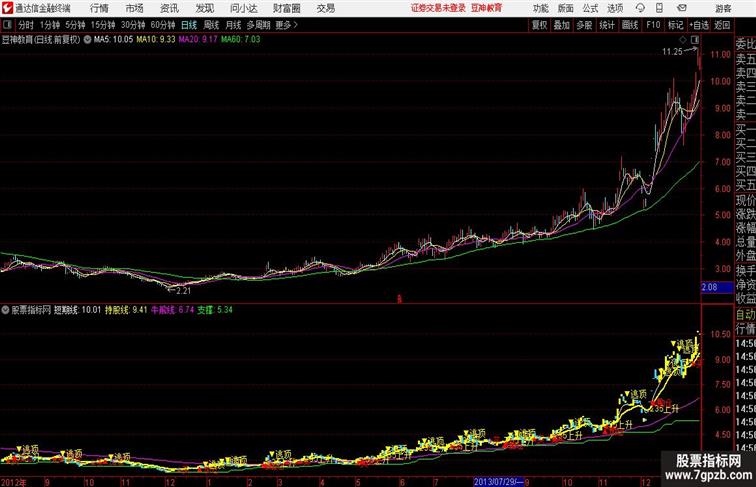The width and height of the screenshot is (756, 487).
Task: Open the 选项 menu
Action: click(x=615, y=8)
